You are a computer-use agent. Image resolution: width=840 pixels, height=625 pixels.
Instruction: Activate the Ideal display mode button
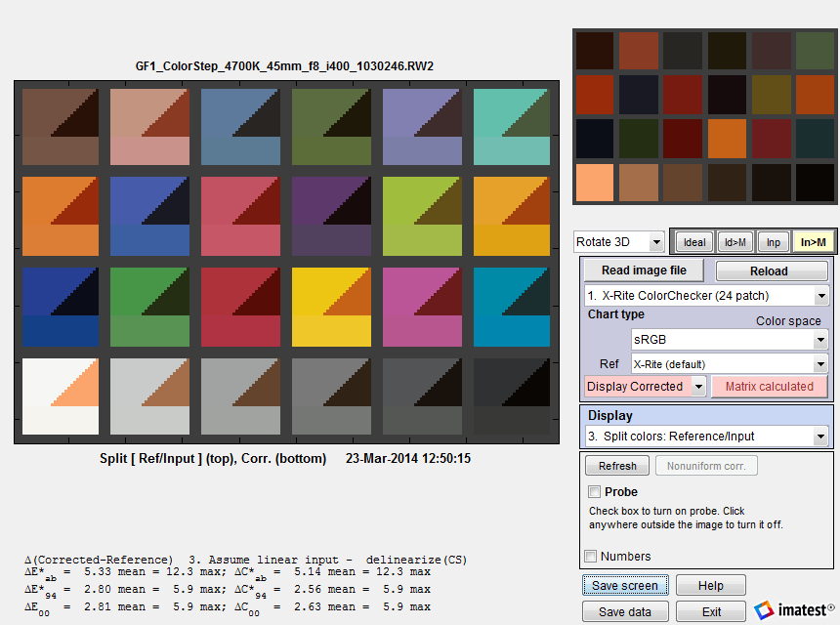coord(693,241)
